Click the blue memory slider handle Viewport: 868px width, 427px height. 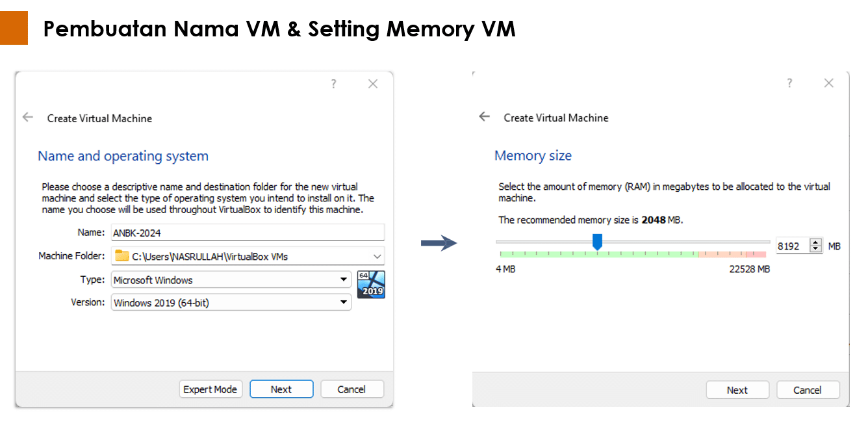pyautogui.click(x=597, y=242)
